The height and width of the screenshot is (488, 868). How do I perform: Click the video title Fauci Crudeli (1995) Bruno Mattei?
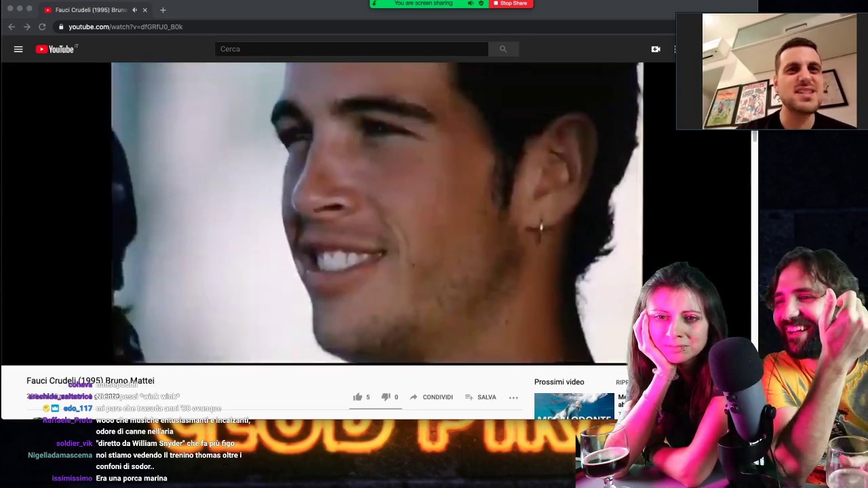[x=90, y=380]
